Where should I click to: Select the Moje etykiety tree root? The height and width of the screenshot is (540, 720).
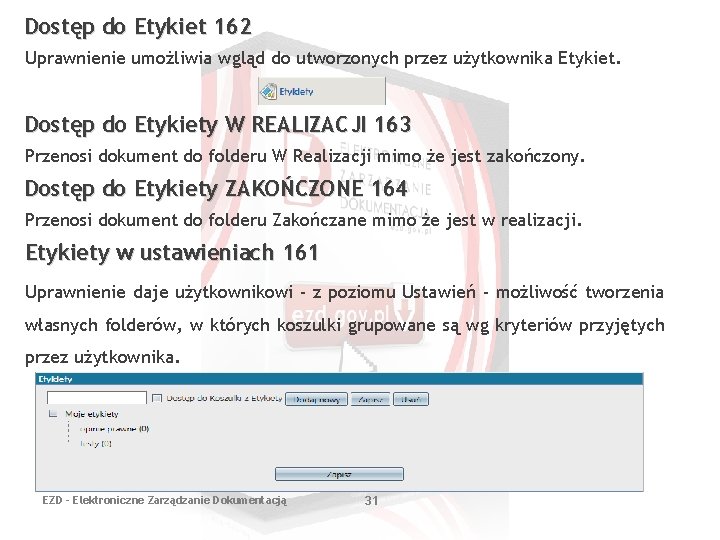point(92,414)
